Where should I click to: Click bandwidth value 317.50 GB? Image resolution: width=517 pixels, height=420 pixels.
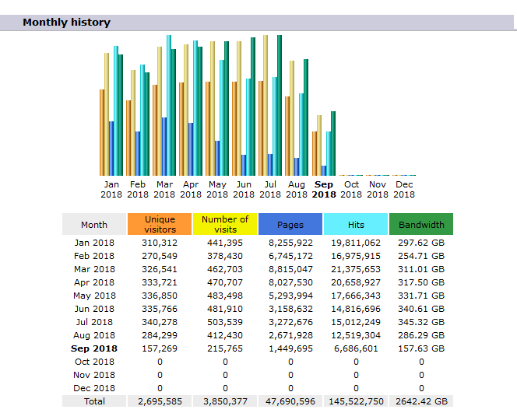(x=421, y=282)
